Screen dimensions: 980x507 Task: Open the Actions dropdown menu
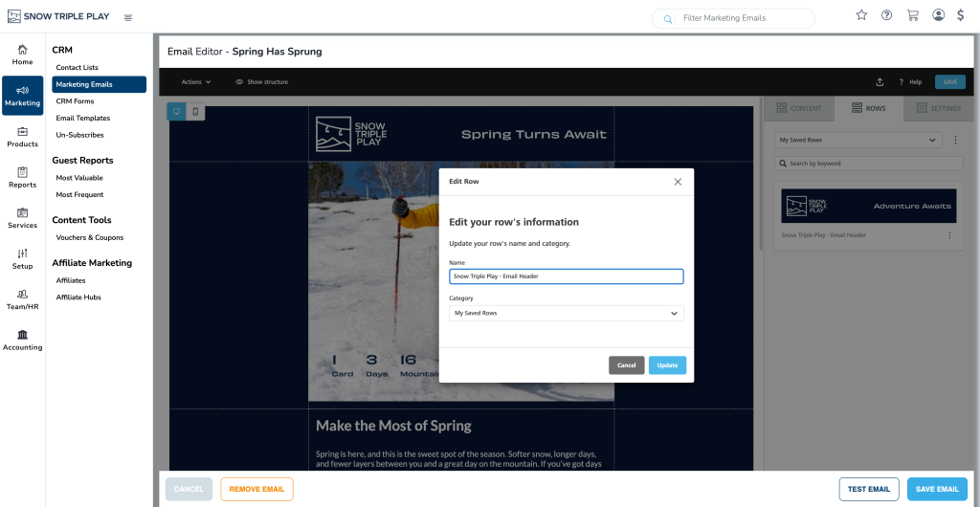tap(196, 82)
